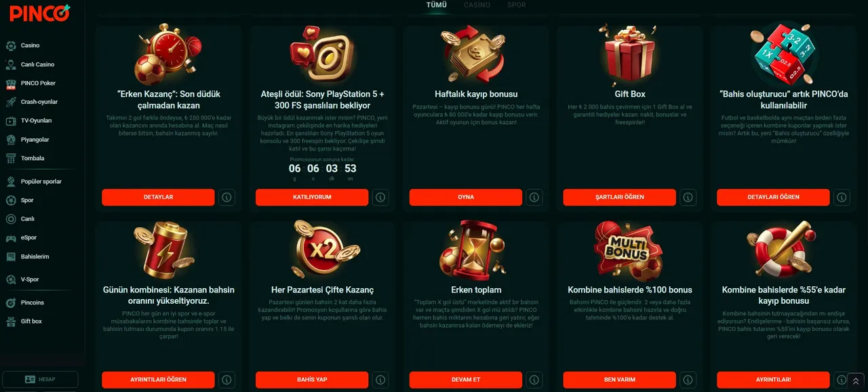Click the ŞARTLARI ÖĞREN button
The height and width of the screenshot is (392, 868).
(620, 197)
